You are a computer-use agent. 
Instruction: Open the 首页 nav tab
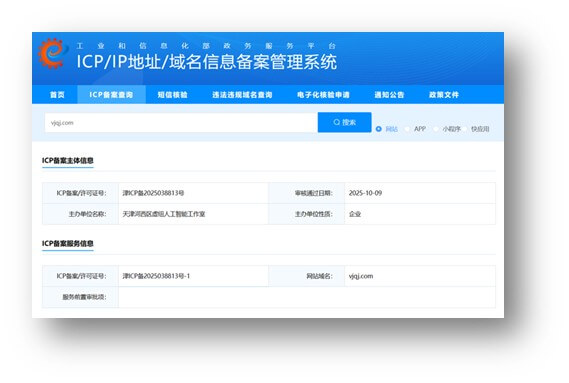point(57,95)
